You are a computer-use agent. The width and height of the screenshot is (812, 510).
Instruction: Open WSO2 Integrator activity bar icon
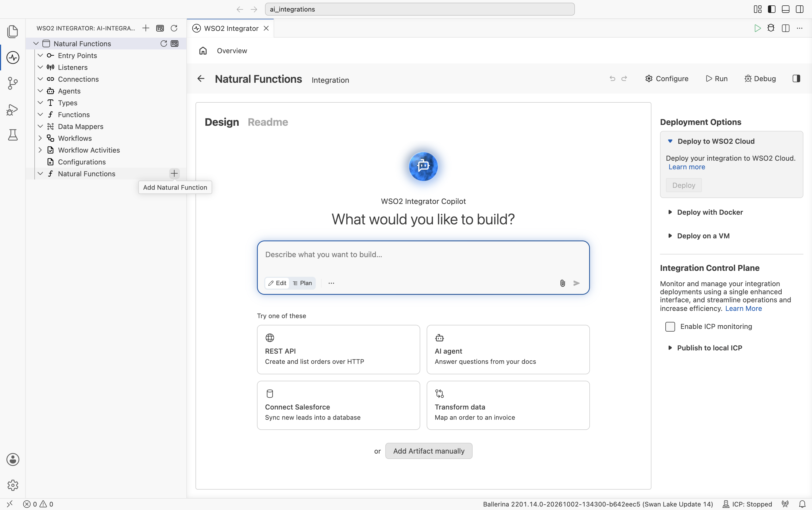click(13, 57)
